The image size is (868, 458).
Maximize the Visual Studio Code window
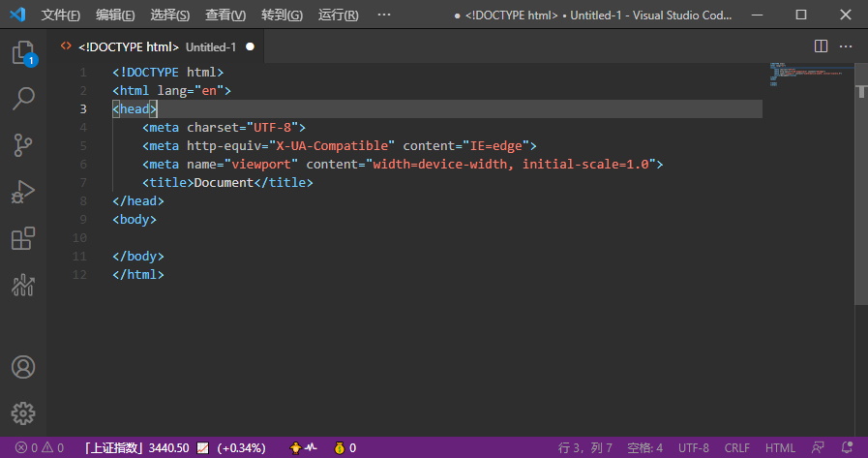[x=801, y=15]
